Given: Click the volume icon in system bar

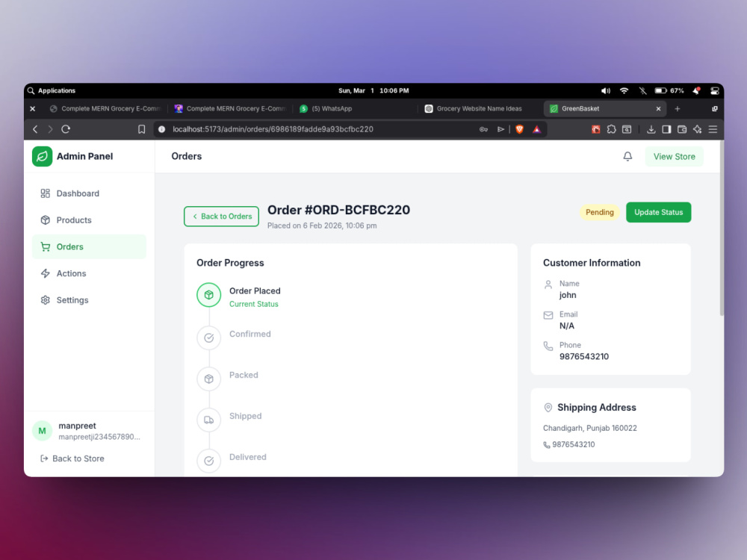Looking at the screenshot, I should coord(606,90).
